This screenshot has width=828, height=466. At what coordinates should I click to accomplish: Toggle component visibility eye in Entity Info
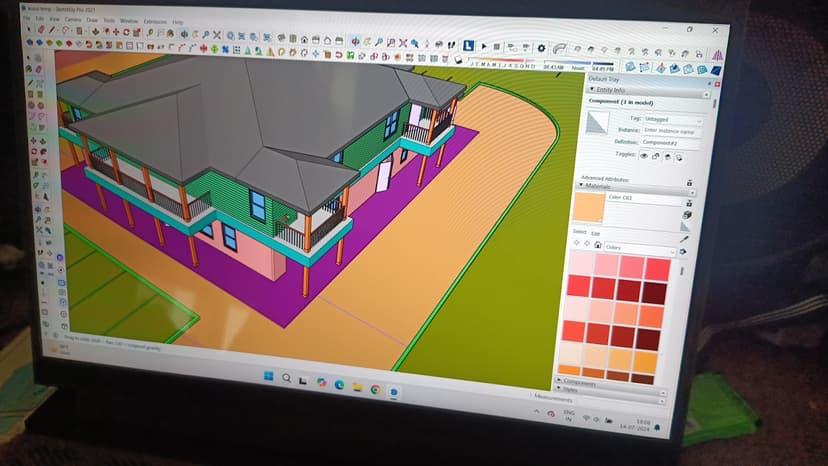pyautogui.click(x=644, y=156)
